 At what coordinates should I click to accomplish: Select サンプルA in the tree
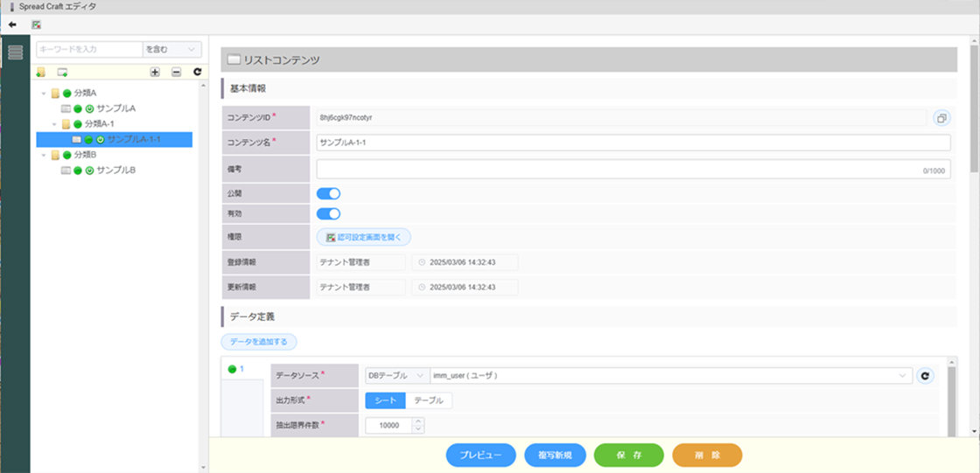tap(115, 108)
